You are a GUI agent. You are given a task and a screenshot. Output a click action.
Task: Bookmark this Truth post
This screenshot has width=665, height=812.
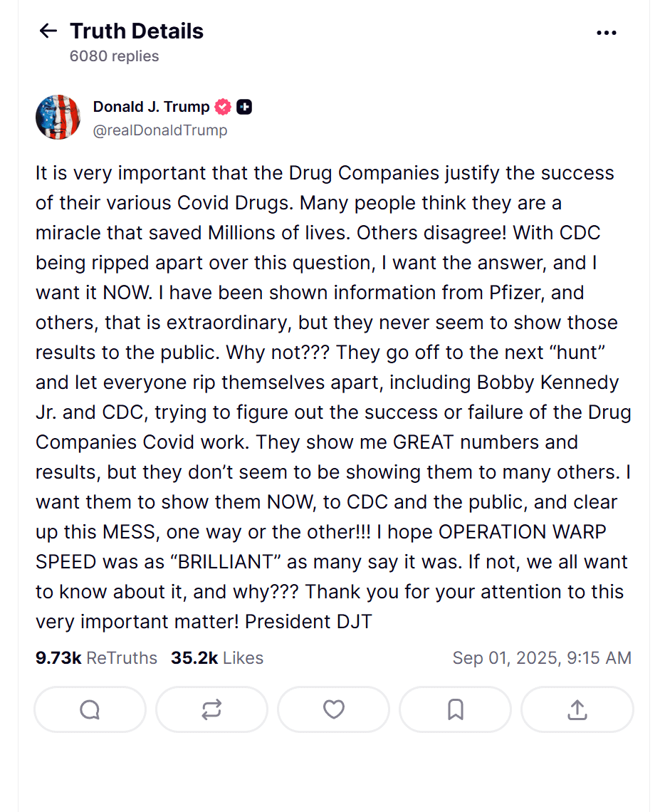pyautogui.click(x=456, y=709)
